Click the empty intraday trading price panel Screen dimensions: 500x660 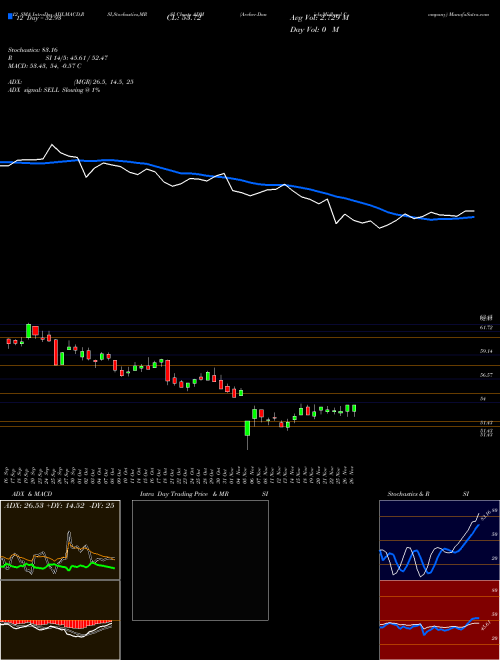(200, 560)
